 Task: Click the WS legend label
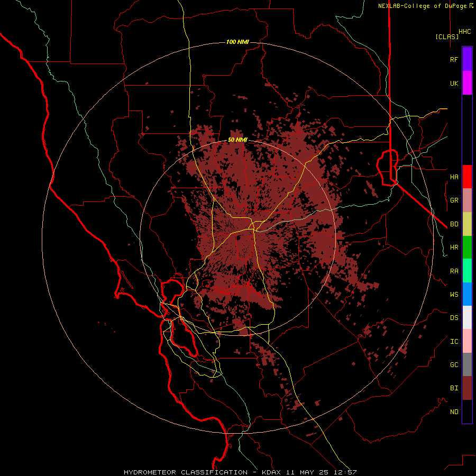pos(454,295)
